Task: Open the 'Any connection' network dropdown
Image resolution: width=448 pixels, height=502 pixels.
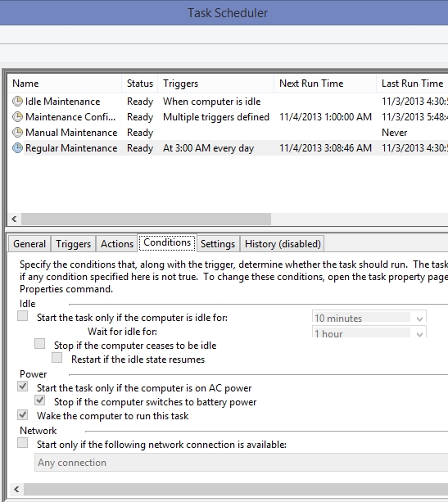Action: [241, 463]
